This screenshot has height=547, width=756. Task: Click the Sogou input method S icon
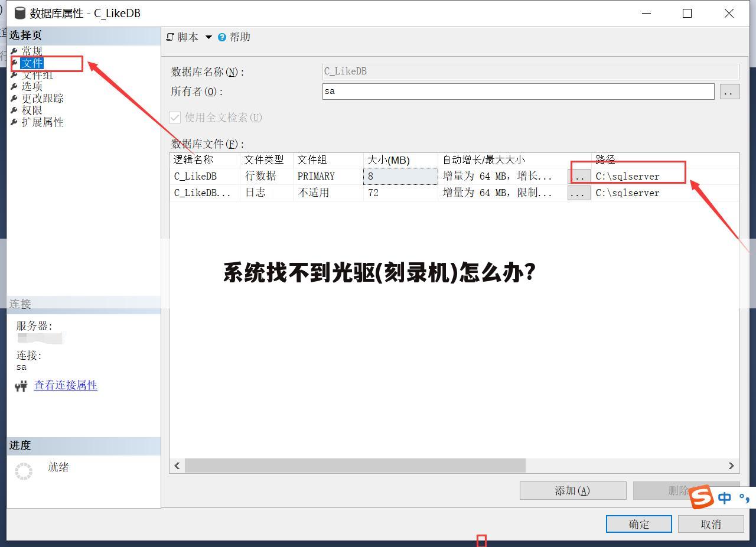coord(702,497)
